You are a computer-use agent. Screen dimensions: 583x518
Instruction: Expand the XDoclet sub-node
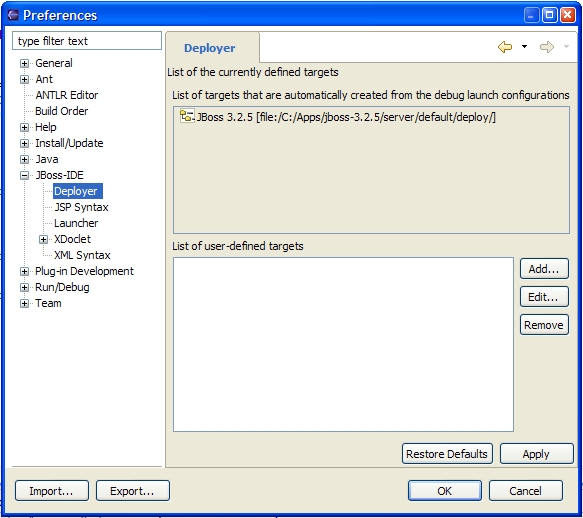point(44,239)
